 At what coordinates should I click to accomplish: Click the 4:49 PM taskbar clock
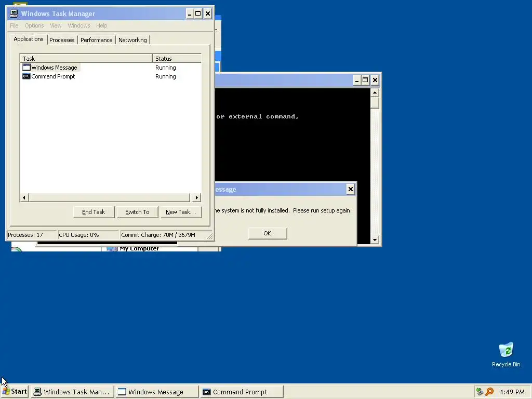512,392
